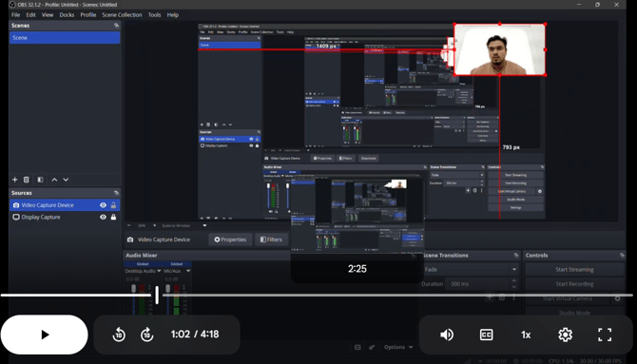
Task: Click the 2:25 thumbnail preview popup
Action: click(357, 229)
